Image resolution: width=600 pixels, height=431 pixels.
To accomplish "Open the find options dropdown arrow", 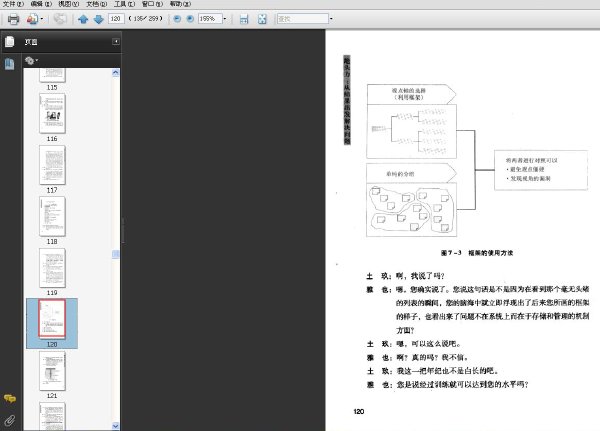I will pyautogui.click(x=331, y=18).
